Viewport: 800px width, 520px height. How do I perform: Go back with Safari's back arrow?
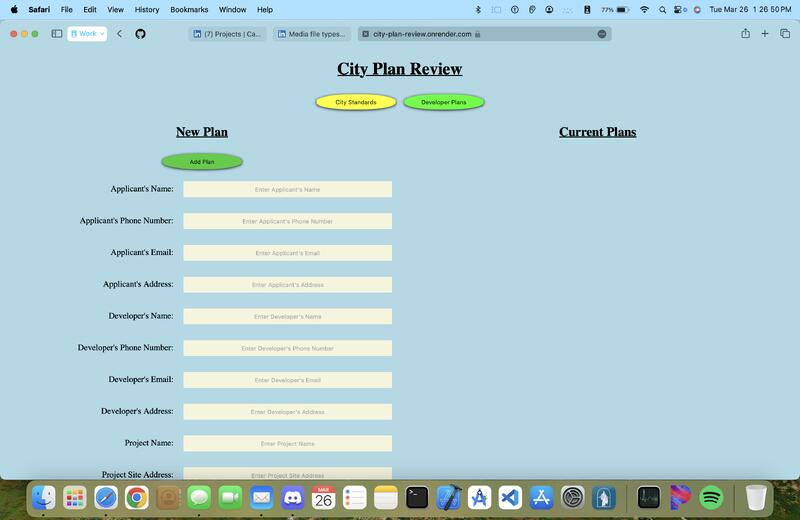tap(119, 34)
